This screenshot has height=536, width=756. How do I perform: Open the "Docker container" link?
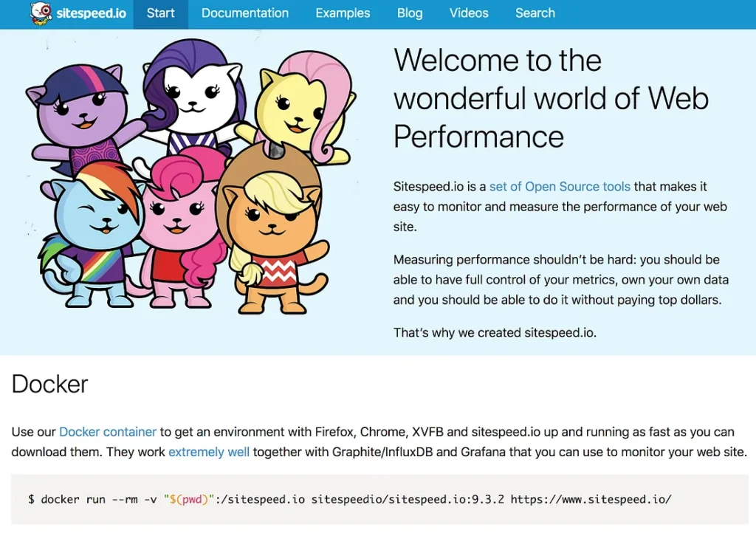coord(108,432)
